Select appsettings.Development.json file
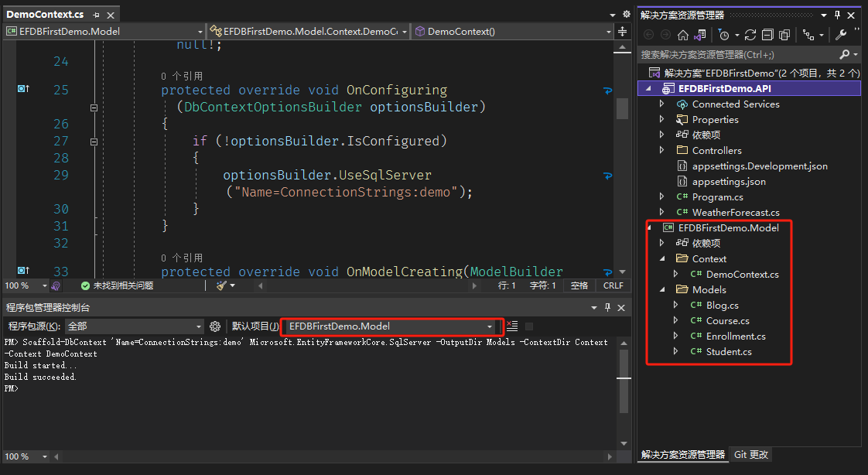 point(760,166)
